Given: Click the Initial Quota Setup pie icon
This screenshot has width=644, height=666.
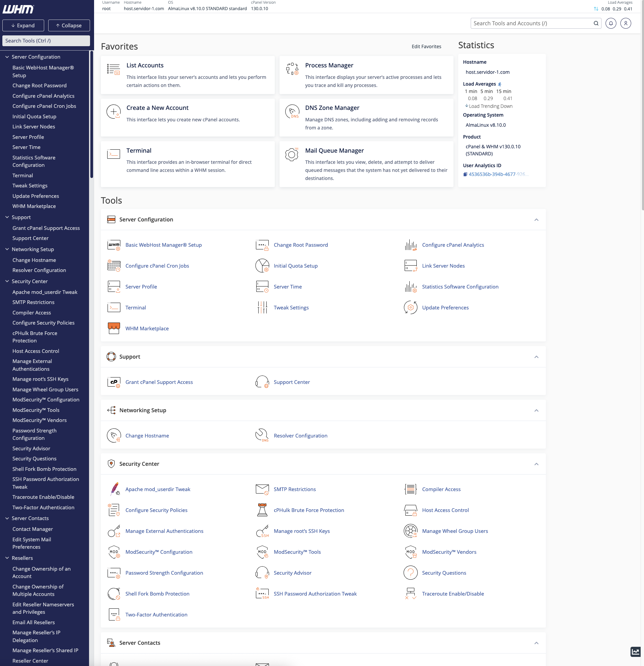Looking at the screenshot, I should pyautogui.click(x=262, y=266).
